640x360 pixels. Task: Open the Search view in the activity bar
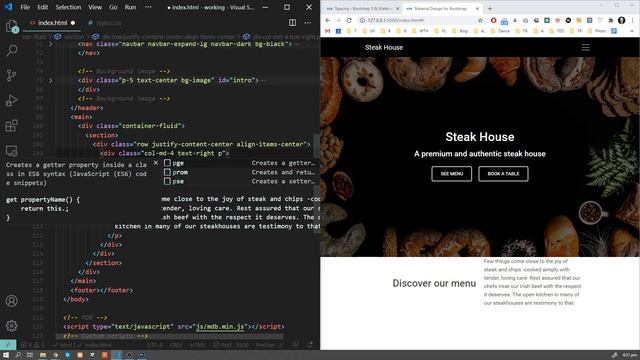pos(12,51)
